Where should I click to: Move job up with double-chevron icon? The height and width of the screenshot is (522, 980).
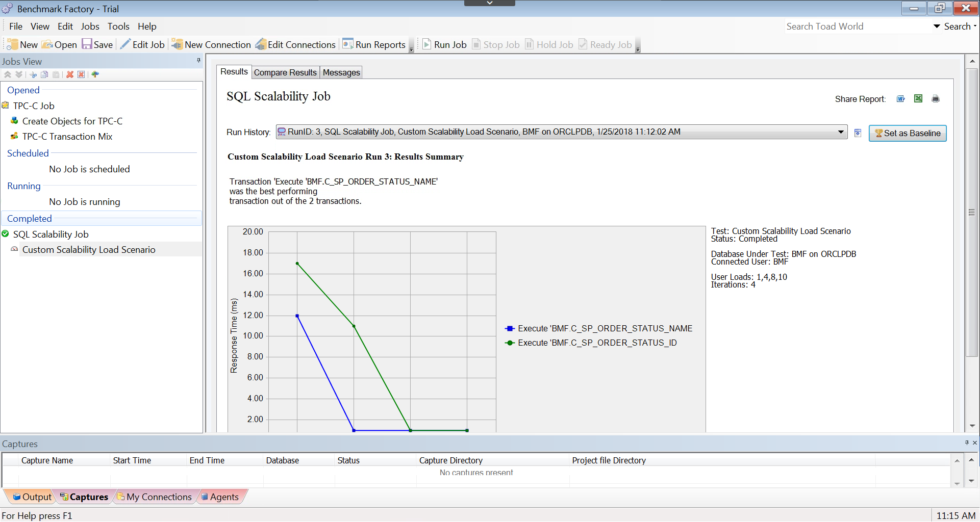pos(8,74)
